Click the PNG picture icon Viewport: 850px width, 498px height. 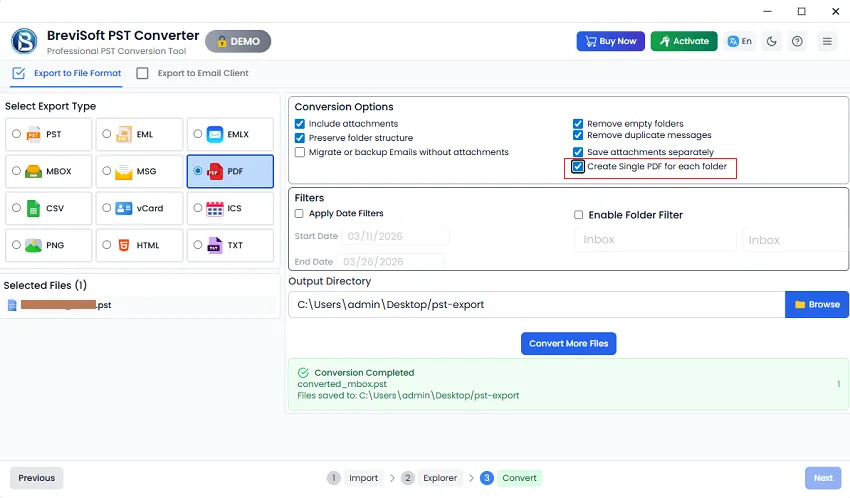click(x=34, y=245)
